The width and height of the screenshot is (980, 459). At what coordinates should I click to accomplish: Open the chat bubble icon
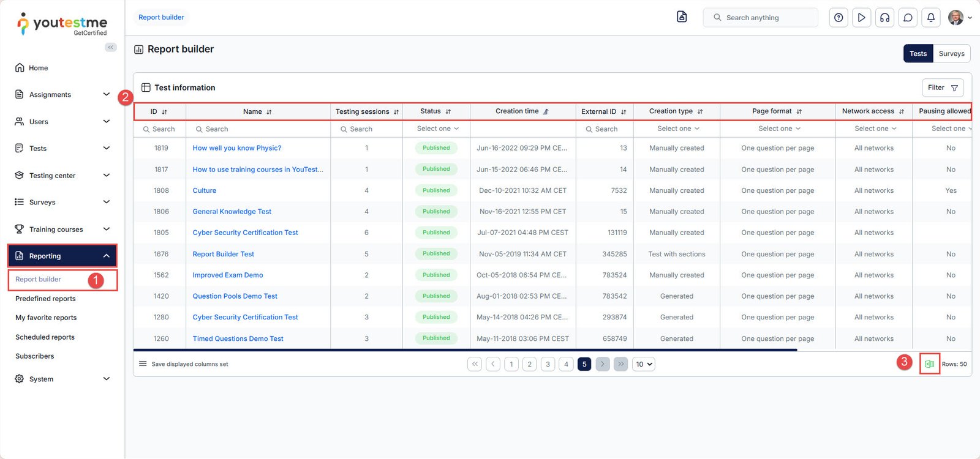pyautogui.click(x=908, y=18)
